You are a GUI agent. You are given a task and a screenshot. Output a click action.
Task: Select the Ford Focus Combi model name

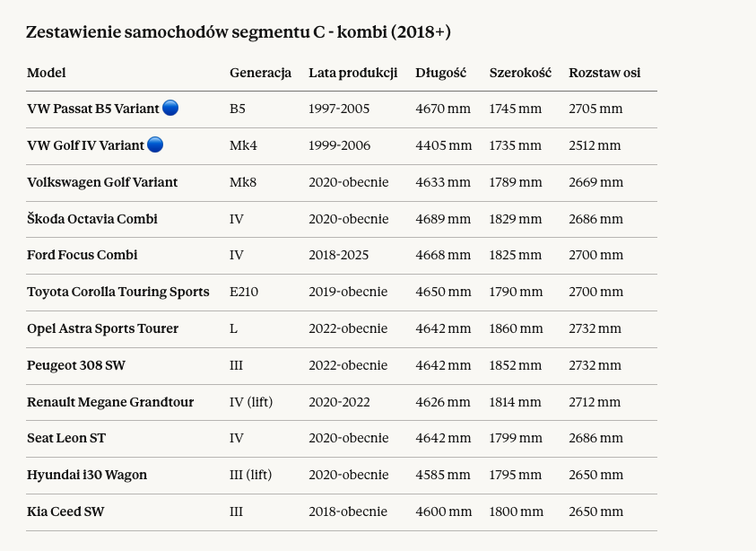(x=83, y=255)
